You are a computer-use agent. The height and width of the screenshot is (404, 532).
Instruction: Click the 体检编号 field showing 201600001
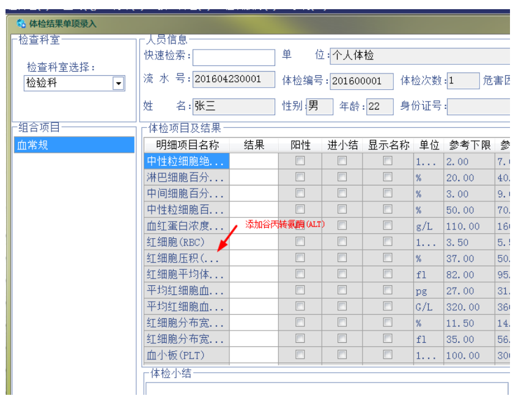click(x=361, y=81)
